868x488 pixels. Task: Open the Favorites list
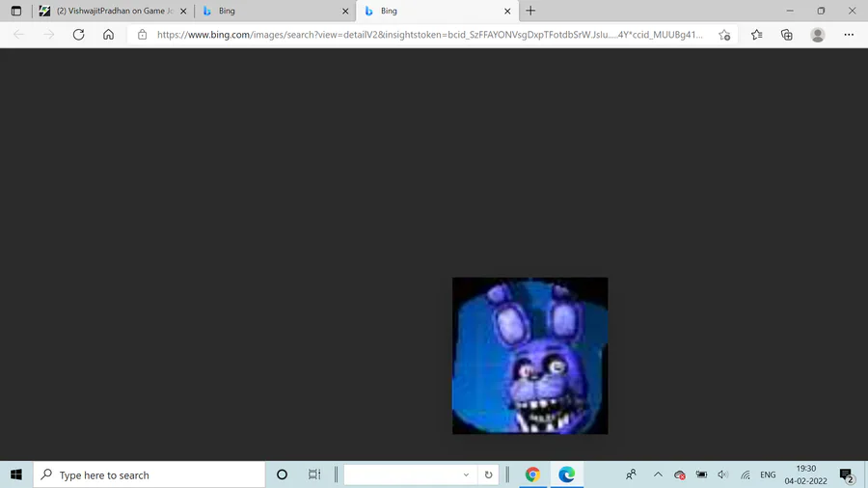point(757,35)
